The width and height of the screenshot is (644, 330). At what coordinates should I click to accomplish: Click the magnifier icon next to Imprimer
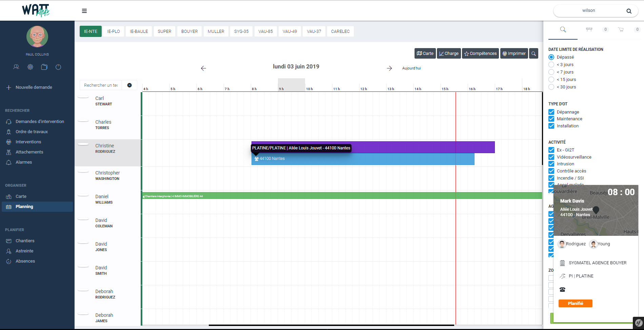[x=534, y=54]
